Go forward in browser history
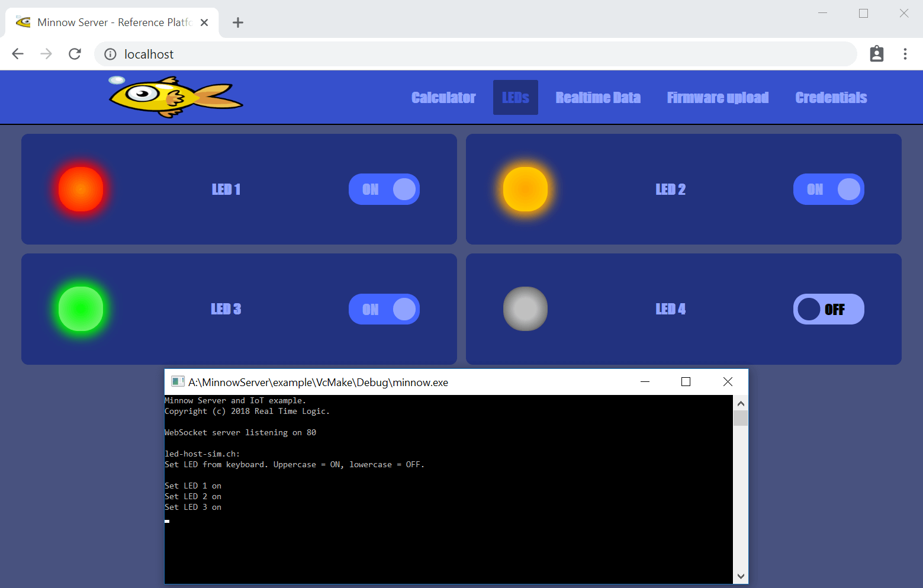The width and height of the screenshot is (923, 588). 46,54
